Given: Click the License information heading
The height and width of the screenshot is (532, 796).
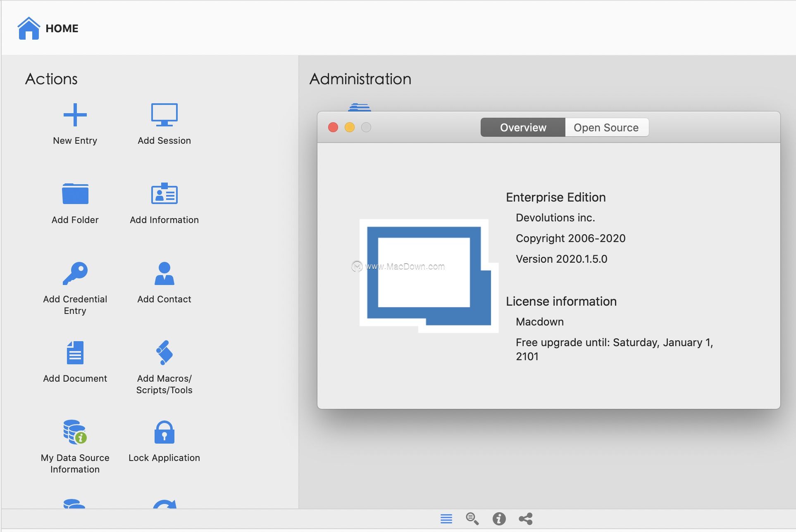Looking at the screenshot, I should click(x=561, y=302).
